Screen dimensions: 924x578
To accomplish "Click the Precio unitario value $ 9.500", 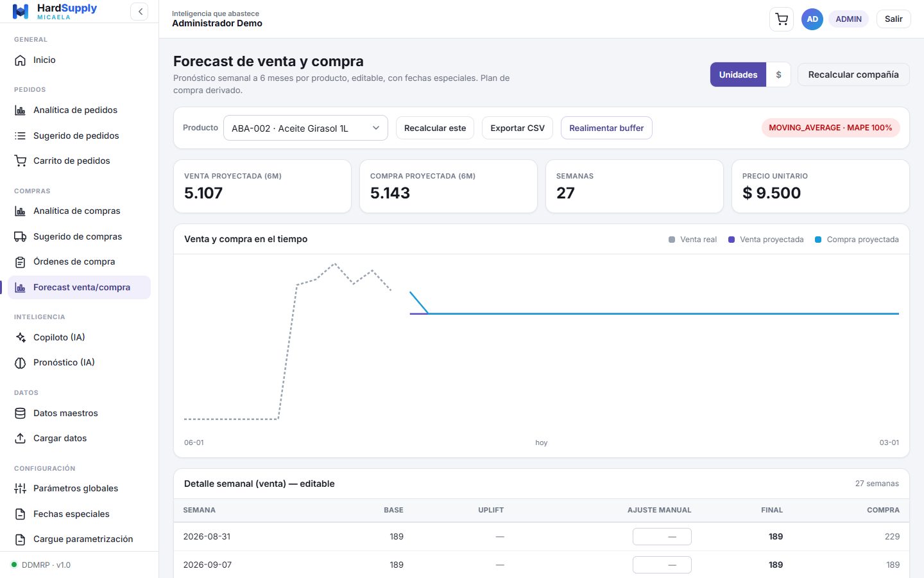I will coord(771,193).
